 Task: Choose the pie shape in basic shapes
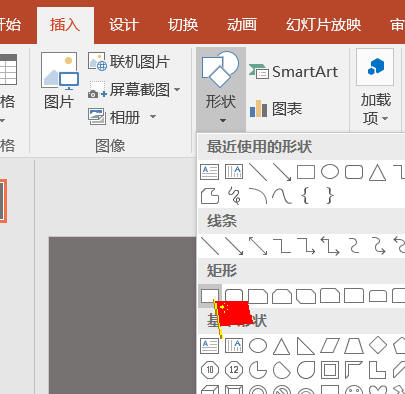(258, 370)
